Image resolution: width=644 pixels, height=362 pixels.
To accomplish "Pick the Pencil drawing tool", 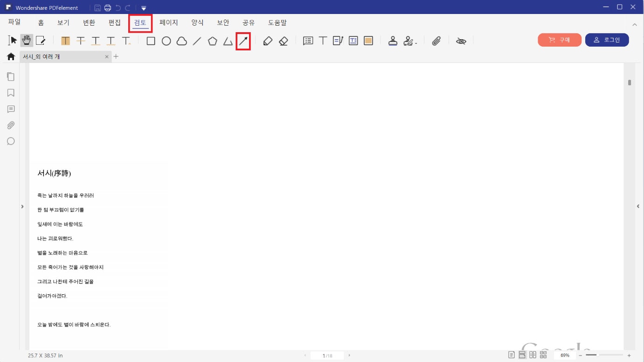I will (x=268, y=41).
